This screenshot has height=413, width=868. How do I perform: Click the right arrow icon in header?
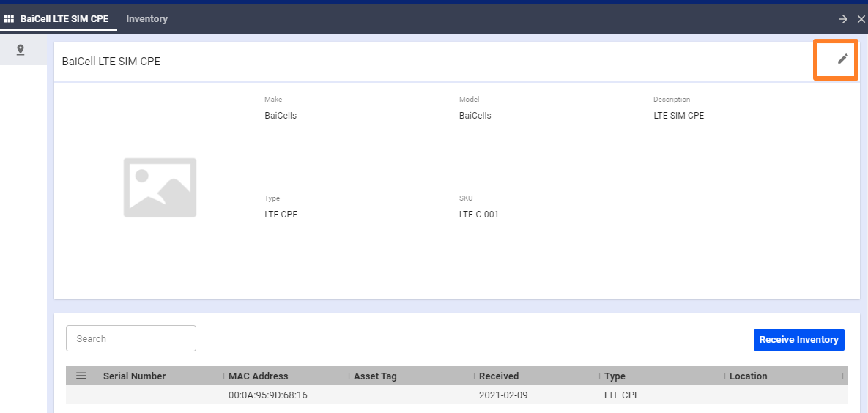point(842,19)
